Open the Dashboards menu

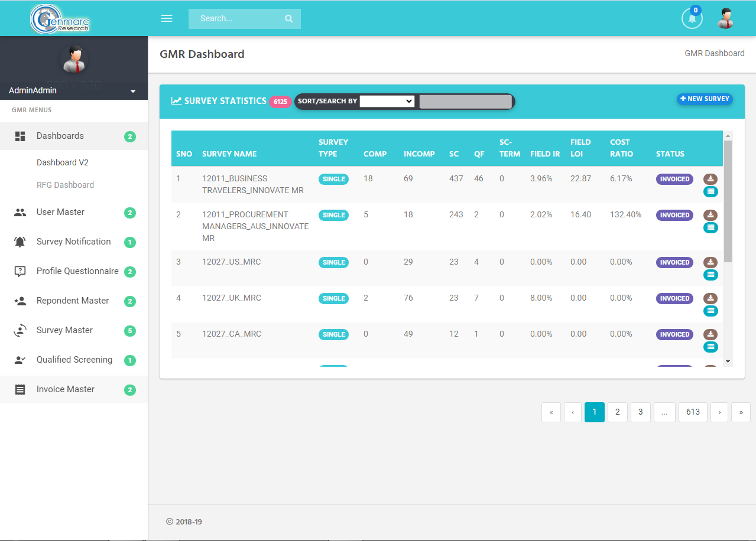(x=74, y=136)
